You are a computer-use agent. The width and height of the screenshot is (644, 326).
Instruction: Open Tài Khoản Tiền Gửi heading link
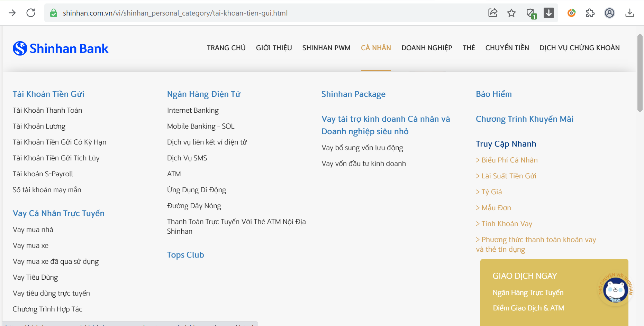point(48,94)
